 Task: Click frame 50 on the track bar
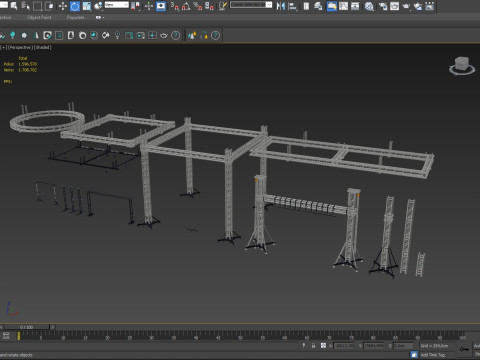240,335
